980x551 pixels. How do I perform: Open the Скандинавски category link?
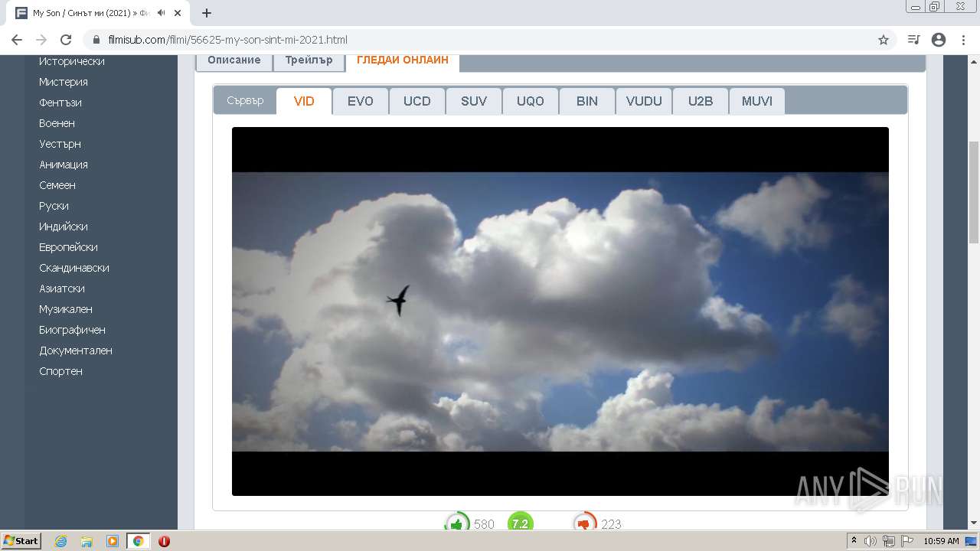[x=74, y=268]
